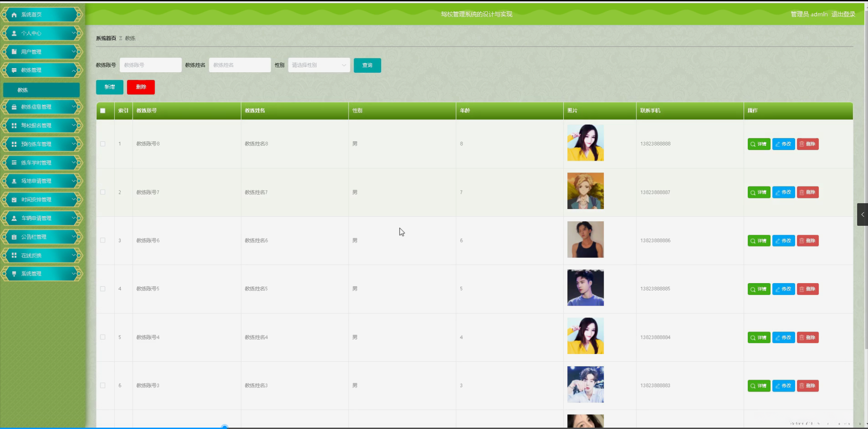The width and height of the screenshot is (868, 429).
Task: Expand the 时间安排管理 menu chevron
Action: [74, 200]
